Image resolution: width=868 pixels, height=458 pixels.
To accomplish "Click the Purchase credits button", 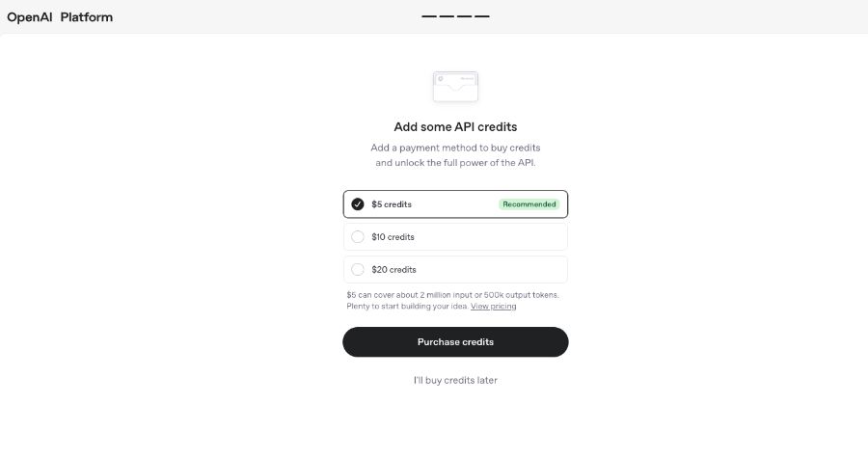I will point(455,342).
